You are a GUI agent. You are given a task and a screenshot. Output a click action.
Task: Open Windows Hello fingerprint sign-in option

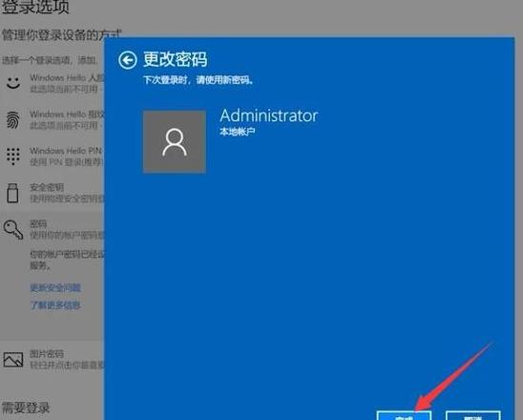[x=52, y=119]
